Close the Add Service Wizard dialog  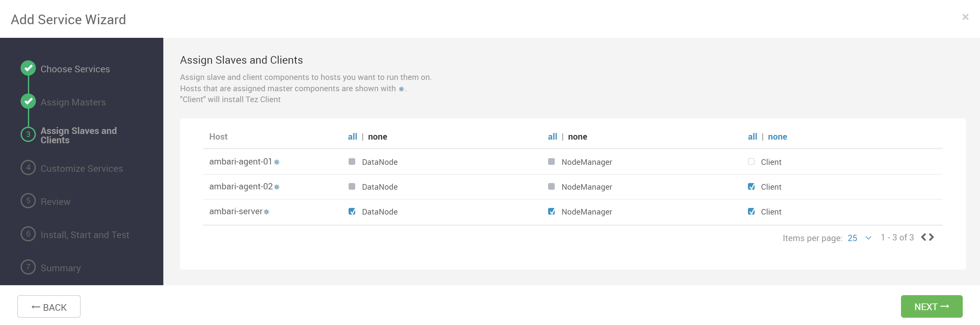click(965, 17)
